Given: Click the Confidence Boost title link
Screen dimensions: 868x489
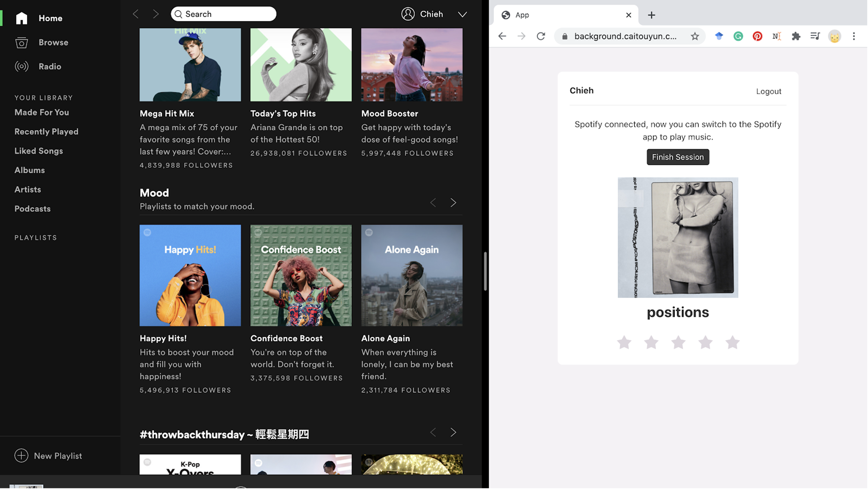Looking at the screenshot, I should click(286, 338).
